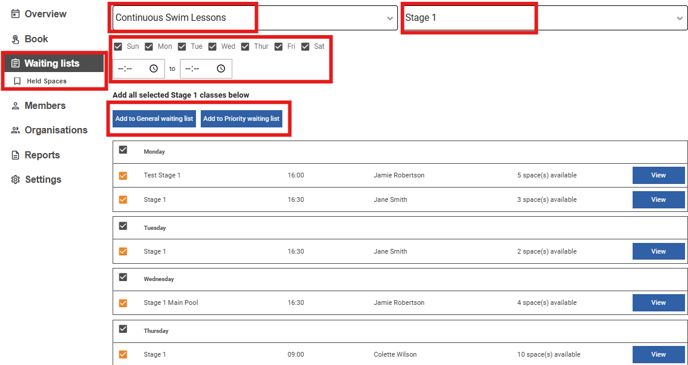Click the start time input field
Viewport: 688px width, 365px height.
[139, 68]
